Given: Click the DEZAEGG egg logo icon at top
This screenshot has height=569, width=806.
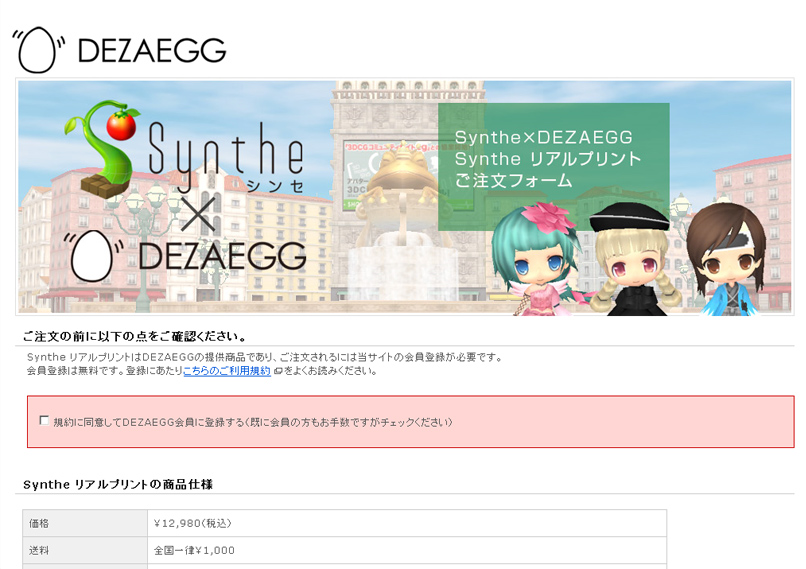Looking at the screenshot, I should [x=39, y=50].
